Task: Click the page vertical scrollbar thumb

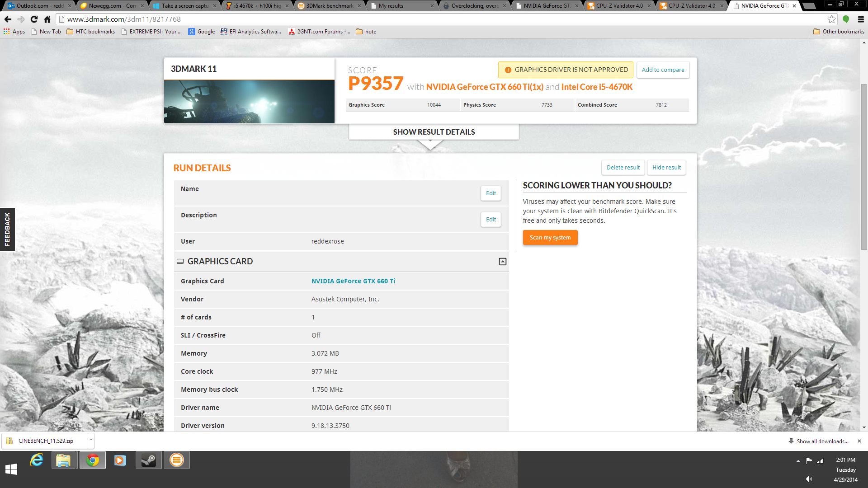Action: [864, 167]
